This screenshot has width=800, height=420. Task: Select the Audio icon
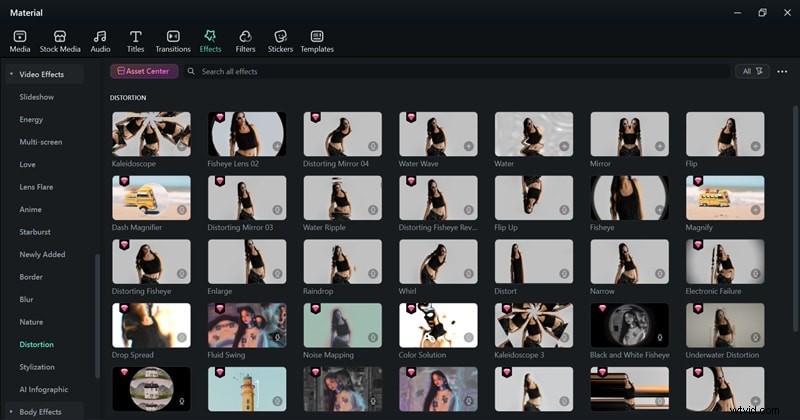(100, 40)
